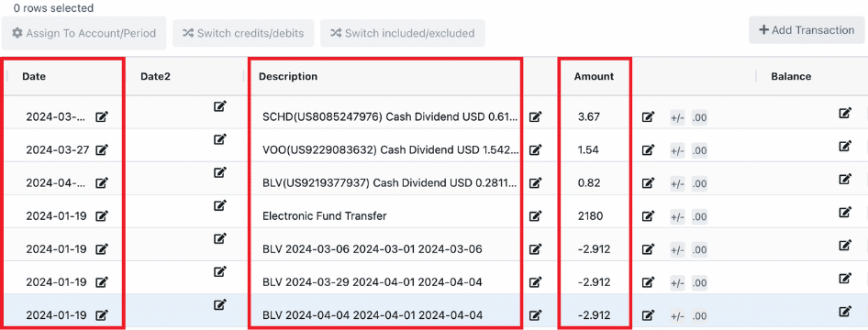Edit date in BLV 2024-03-06 row
This screenshot has width=868, height=330.
[x=102, y=249]
